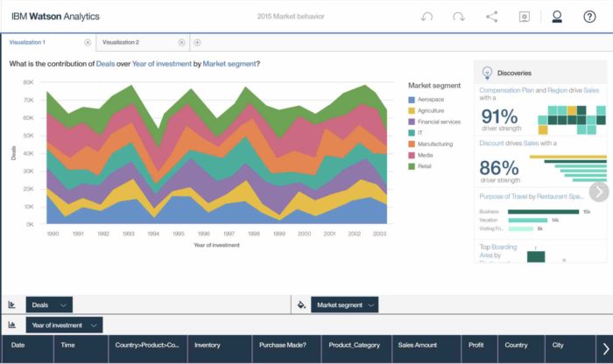This screenshot has width=613, height=364.
Task: Select the Country>Product>Co... column
Action: click(148, 349)
